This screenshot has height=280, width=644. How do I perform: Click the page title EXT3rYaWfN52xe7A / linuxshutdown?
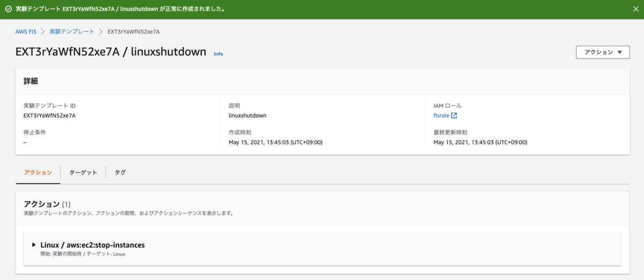(111, 52)
